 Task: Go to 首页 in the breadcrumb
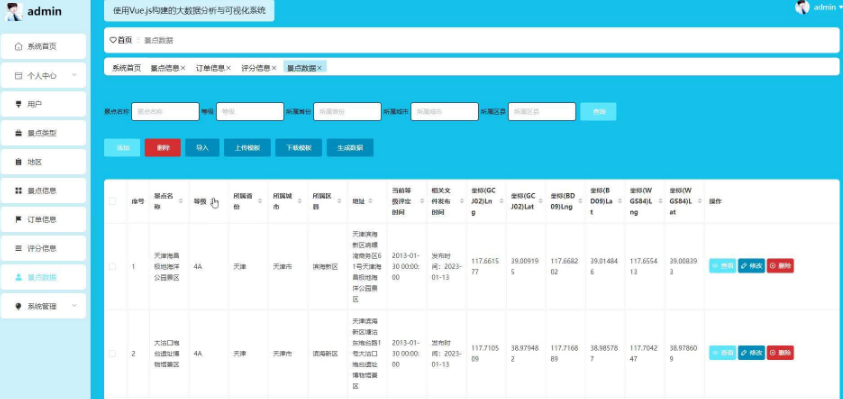click(121, 40)
